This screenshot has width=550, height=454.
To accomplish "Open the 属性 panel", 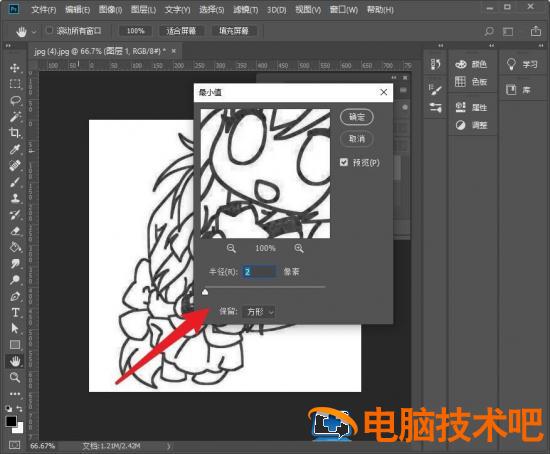I will [471, 107].
